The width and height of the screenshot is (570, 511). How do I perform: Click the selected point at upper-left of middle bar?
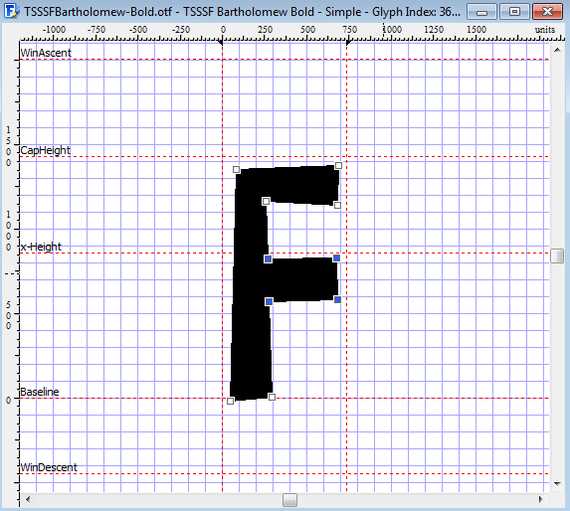point(268,259)
